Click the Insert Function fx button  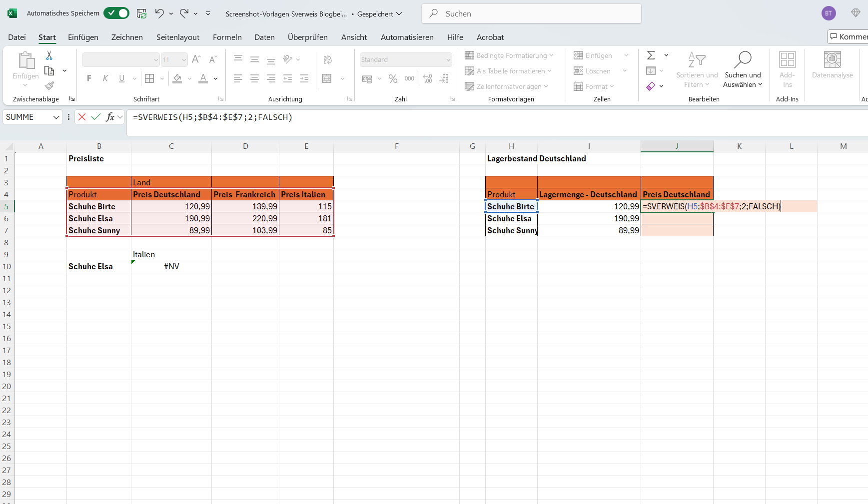110,117
